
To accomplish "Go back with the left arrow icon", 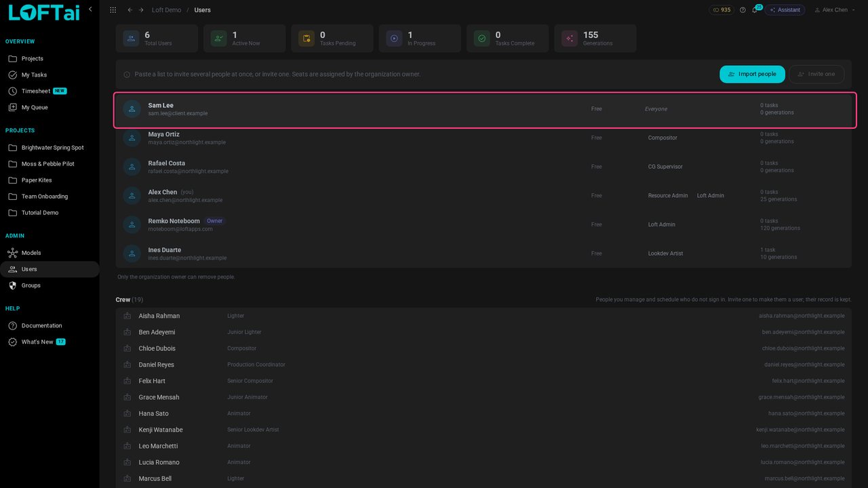I will pyautogui.click(x=130, y=10).
